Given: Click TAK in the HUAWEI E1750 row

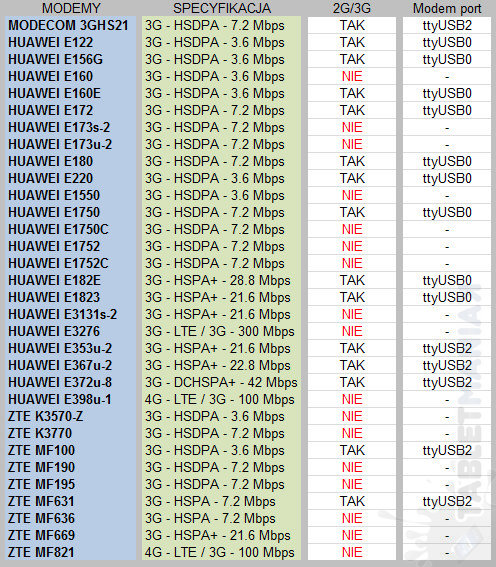Looking at the screenshot, I should coord(352,212).
